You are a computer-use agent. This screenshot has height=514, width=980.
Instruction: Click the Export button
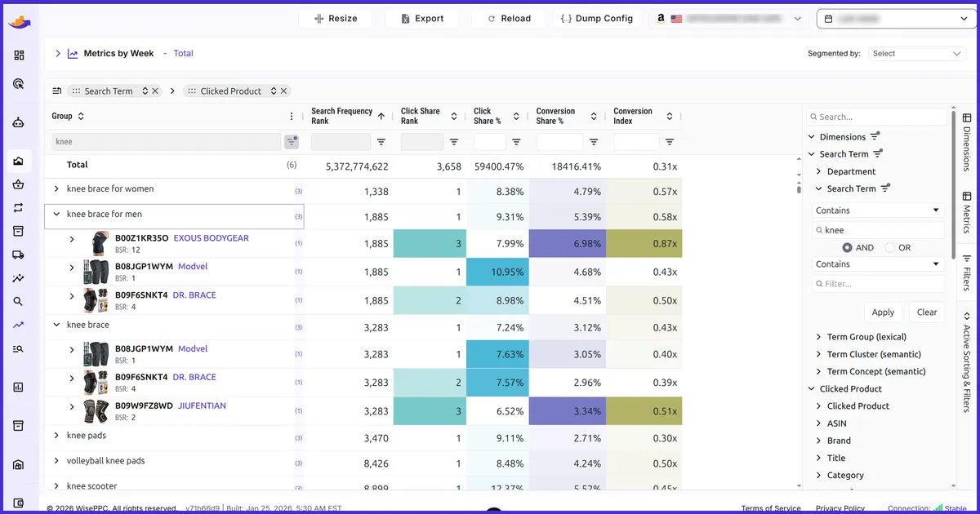(x=421, y=19)
